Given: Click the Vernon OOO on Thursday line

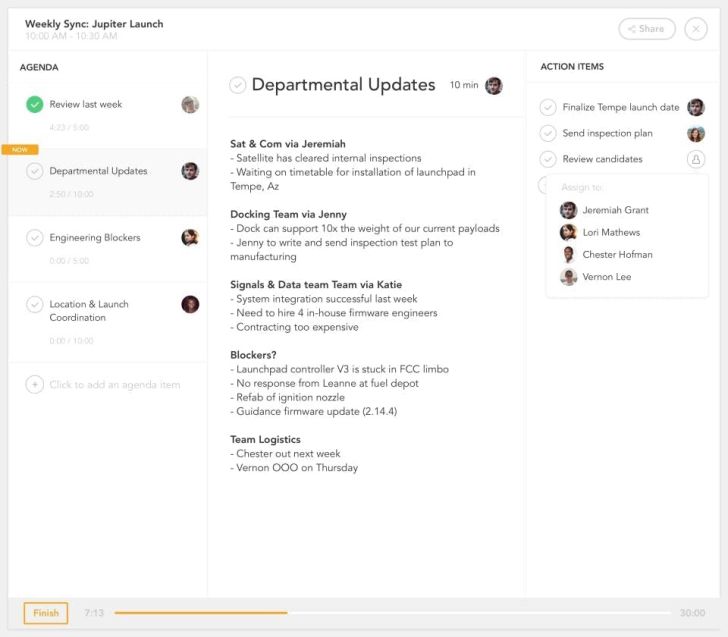Looking at the screenshot, I should point(294,468).
